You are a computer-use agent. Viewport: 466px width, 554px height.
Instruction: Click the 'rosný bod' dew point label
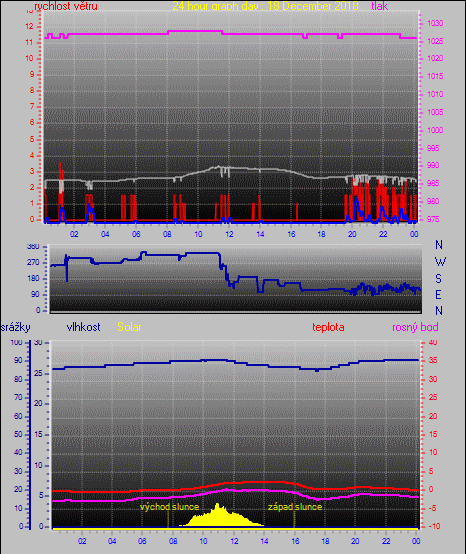pos(415,327)
